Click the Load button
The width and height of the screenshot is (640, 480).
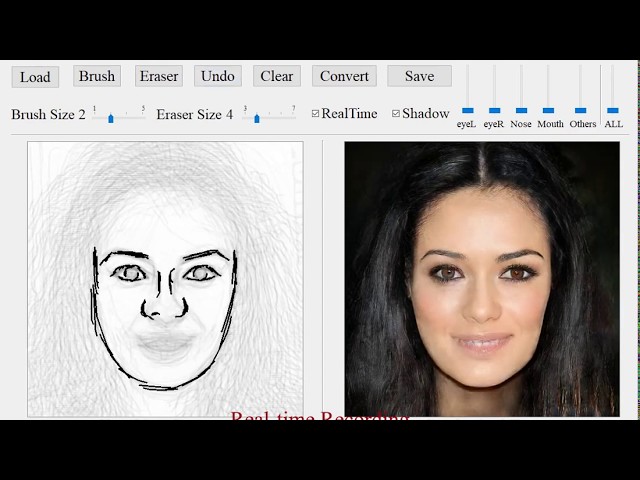tap(35, 77)
